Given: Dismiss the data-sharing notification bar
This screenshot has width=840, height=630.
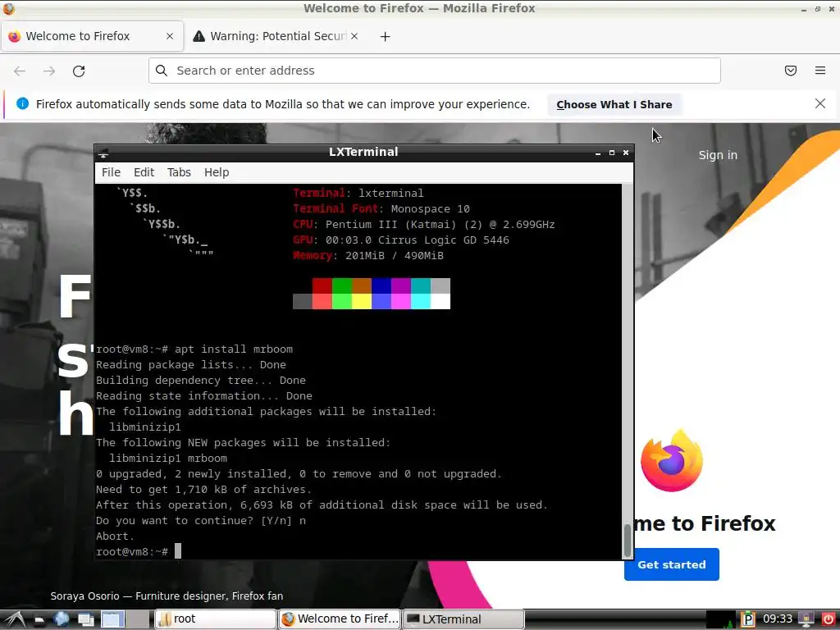Looking at the screenshot, I should [820, 103].
